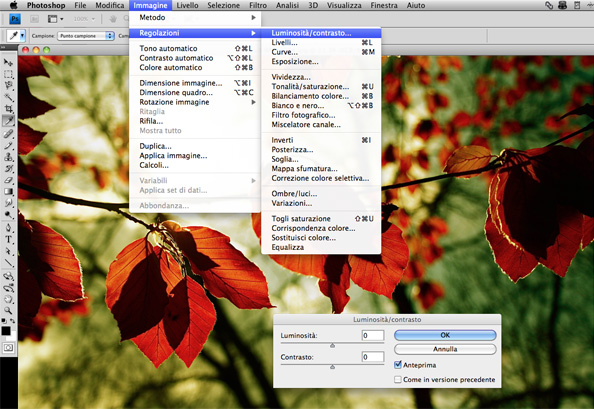594x409 pixels.
Task: Choose Luminosità/contrasto from submenu
Action: click(321, 33)
